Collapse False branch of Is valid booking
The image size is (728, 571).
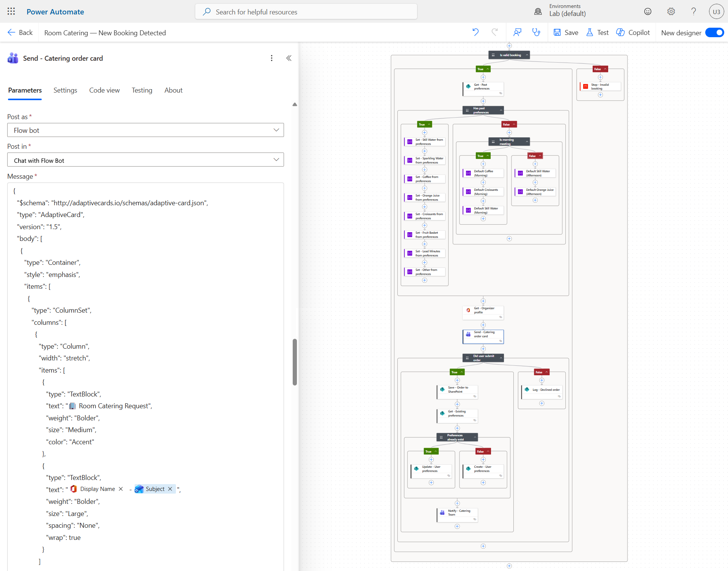(605, 69)
